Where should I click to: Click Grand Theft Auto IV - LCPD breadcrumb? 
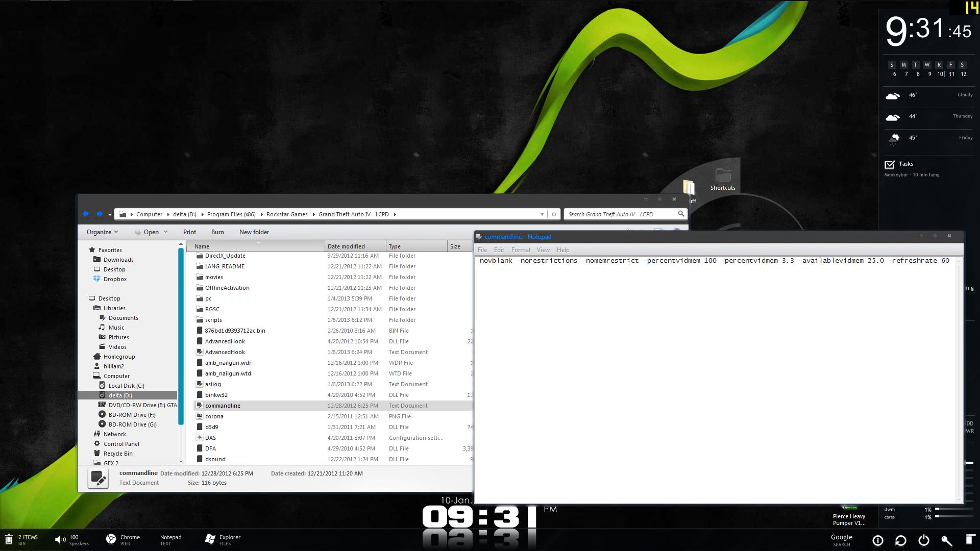click(353, 214)
